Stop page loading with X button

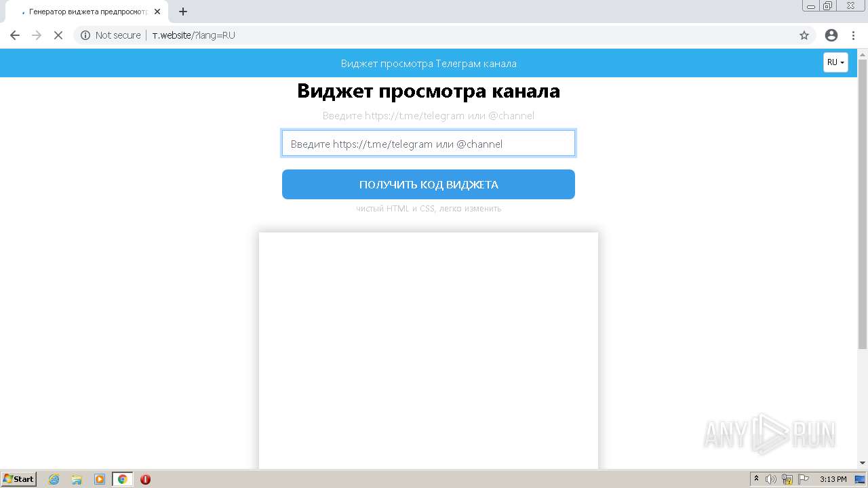click(58, 35)
